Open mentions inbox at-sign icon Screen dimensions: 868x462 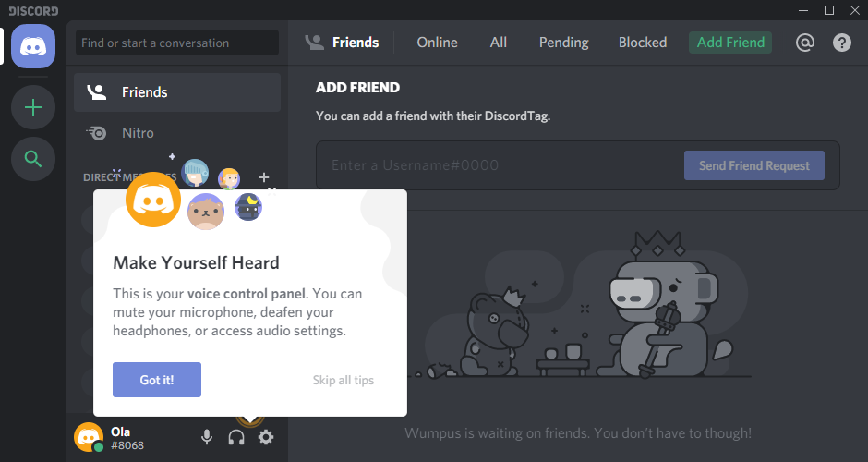805,43
